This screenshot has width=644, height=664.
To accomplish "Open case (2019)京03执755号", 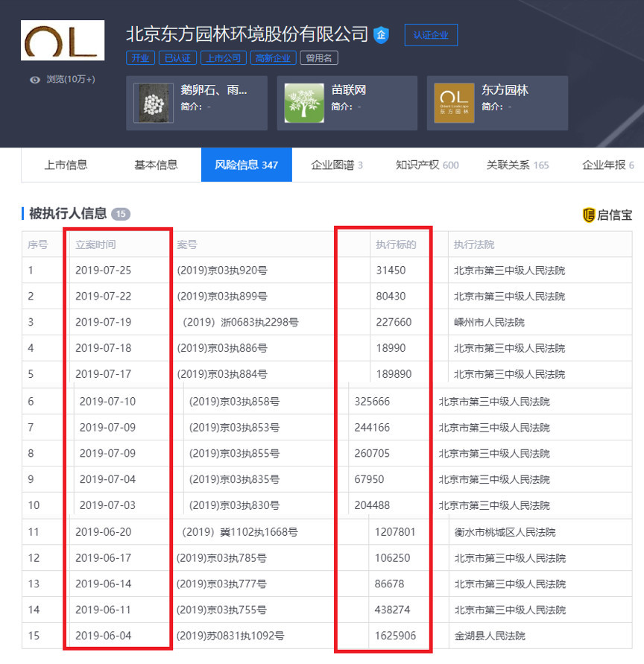I will 221,610.
